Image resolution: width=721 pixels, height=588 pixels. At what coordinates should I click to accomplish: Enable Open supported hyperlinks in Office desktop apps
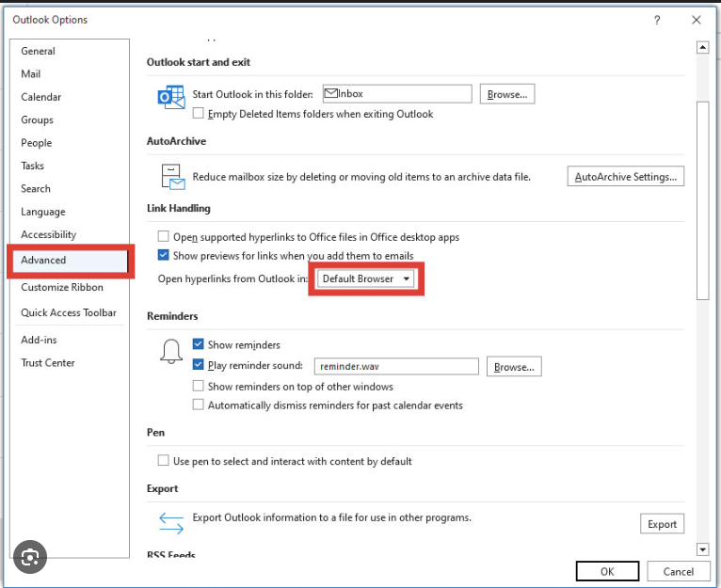coord(163,236)
